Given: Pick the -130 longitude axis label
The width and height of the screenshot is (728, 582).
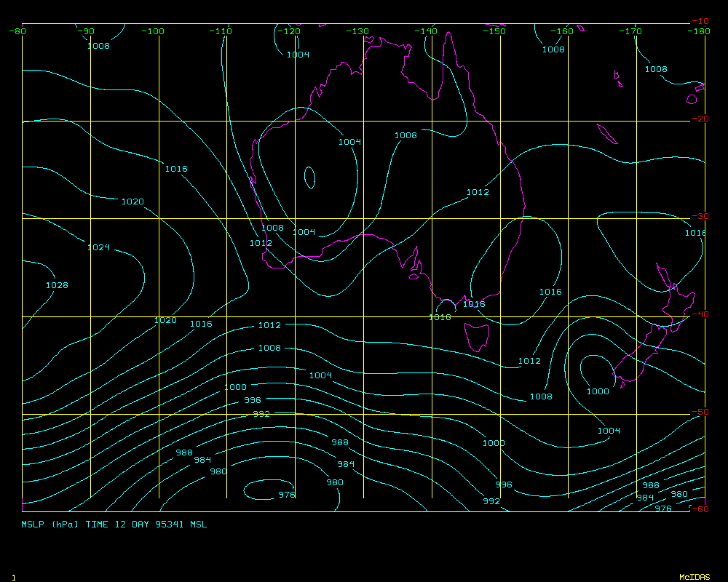Looking at the screenshot, I should tap(357, 31).
